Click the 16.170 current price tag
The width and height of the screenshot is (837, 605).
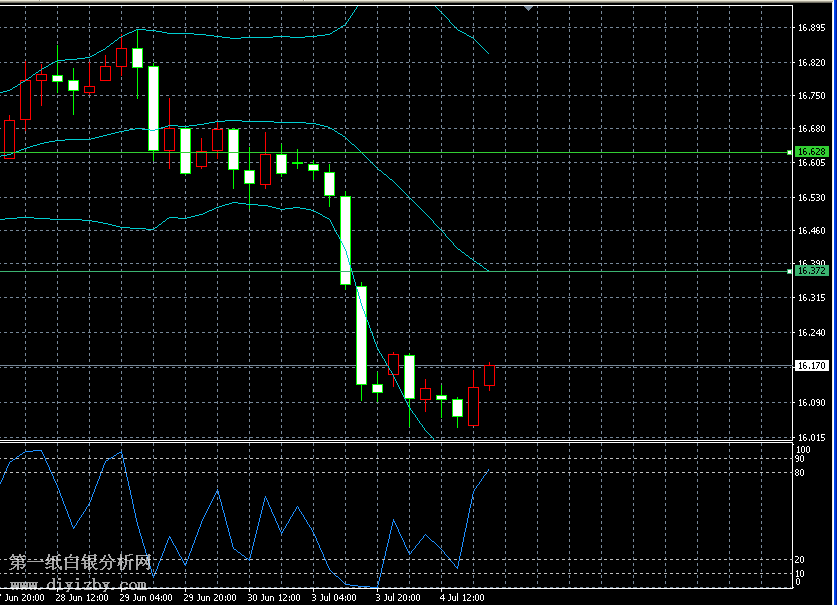click(811, 366)
